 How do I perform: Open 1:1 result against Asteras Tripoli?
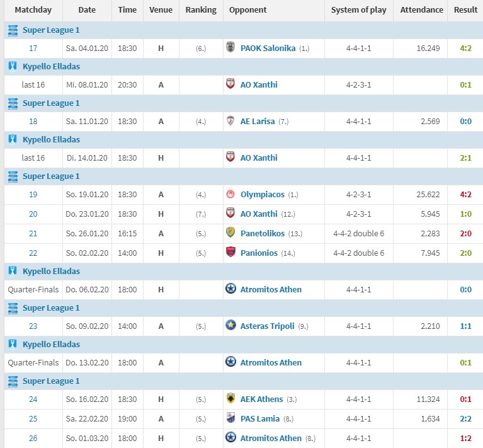465,326
